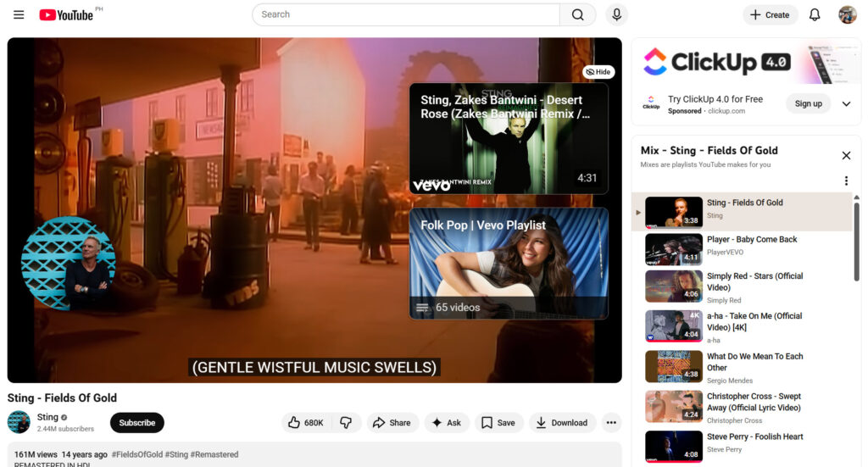
Task: Play Sting - Fields Of Gold in mix
Action: click(742, 212)
